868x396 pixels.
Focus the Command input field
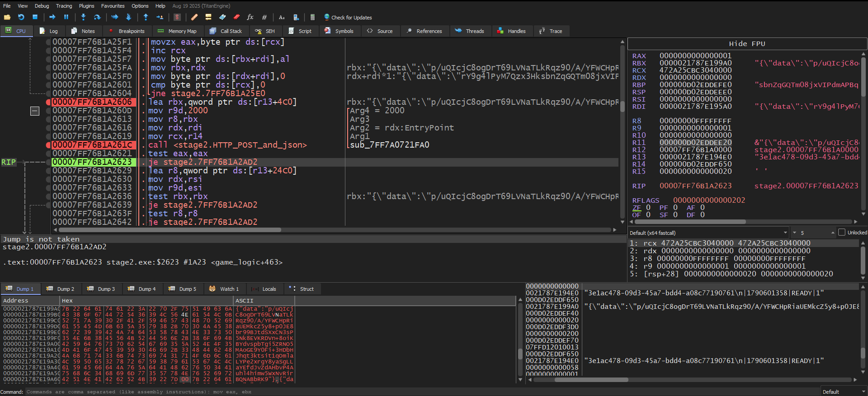click(x=423, y=391)
